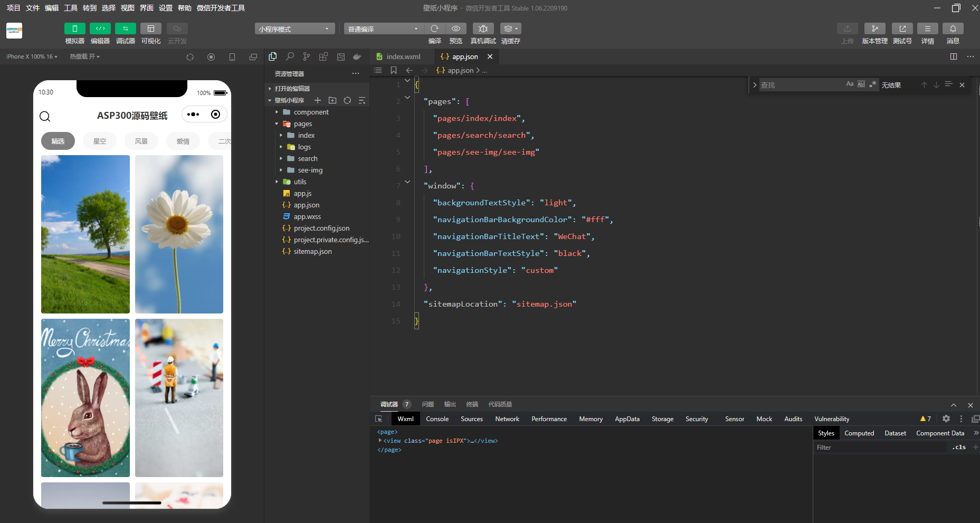Expand the component folder
This screenshot has height=523, width=980.
[311, 112]
